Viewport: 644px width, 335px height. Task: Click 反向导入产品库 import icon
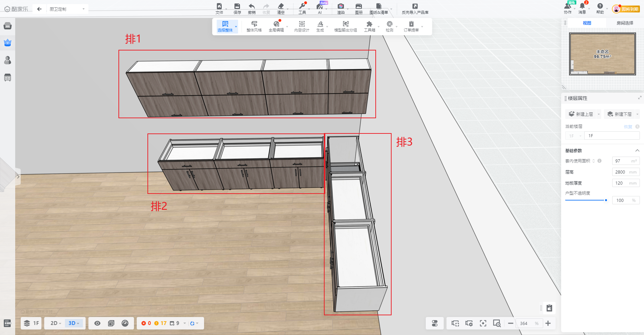(x=415, y=6)
